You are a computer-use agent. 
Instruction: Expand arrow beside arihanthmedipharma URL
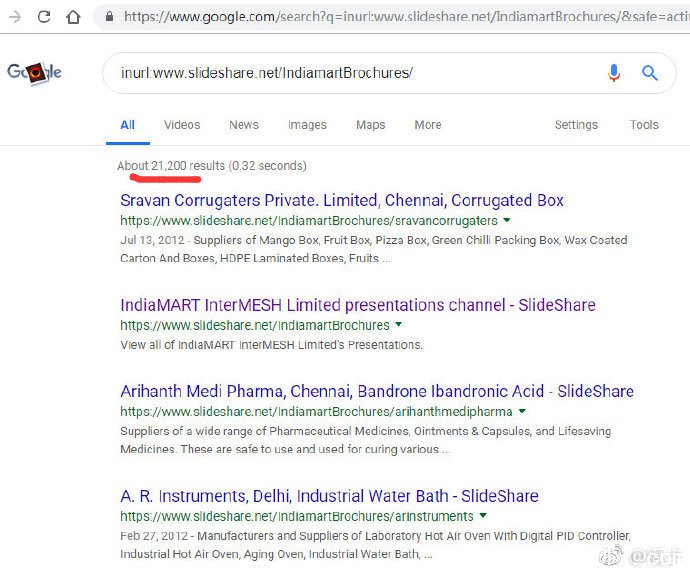(x=522, y=411)
